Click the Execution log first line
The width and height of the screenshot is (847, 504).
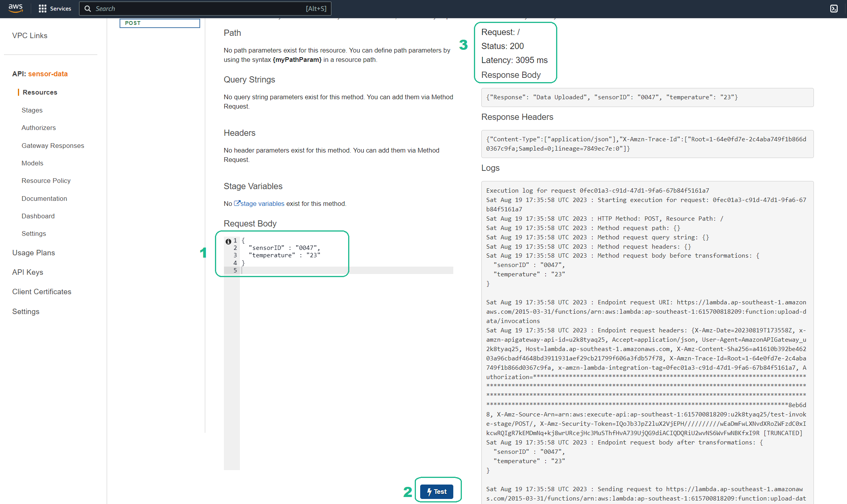(597, 191)
